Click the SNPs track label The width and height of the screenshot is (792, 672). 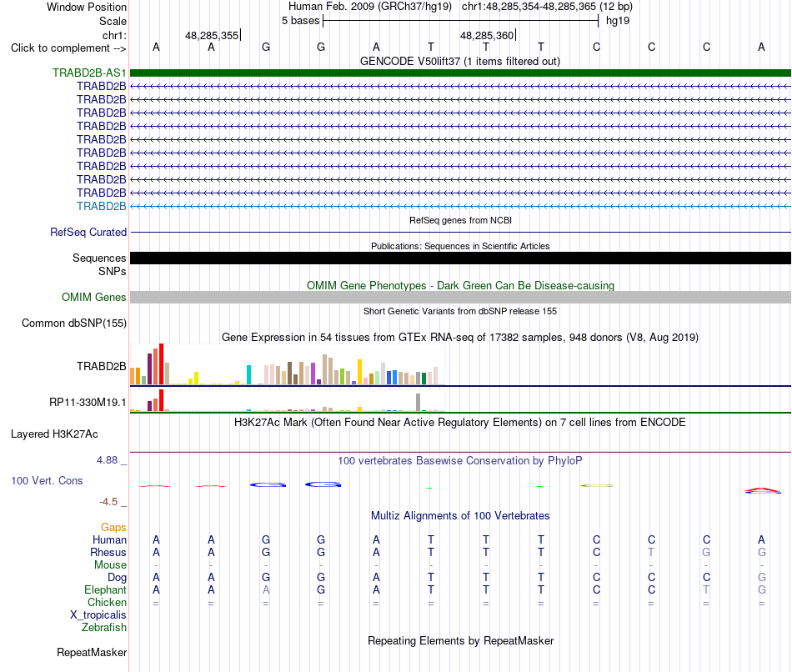pos(113,271)
